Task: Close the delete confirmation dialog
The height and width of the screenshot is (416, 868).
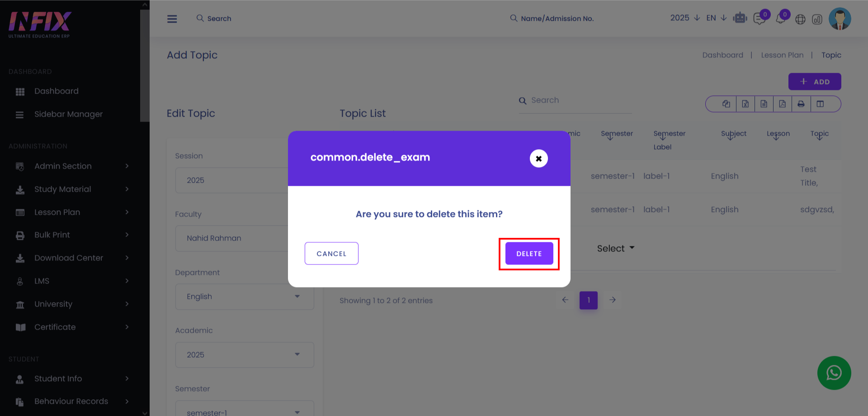Action: [x=538, y=158]
